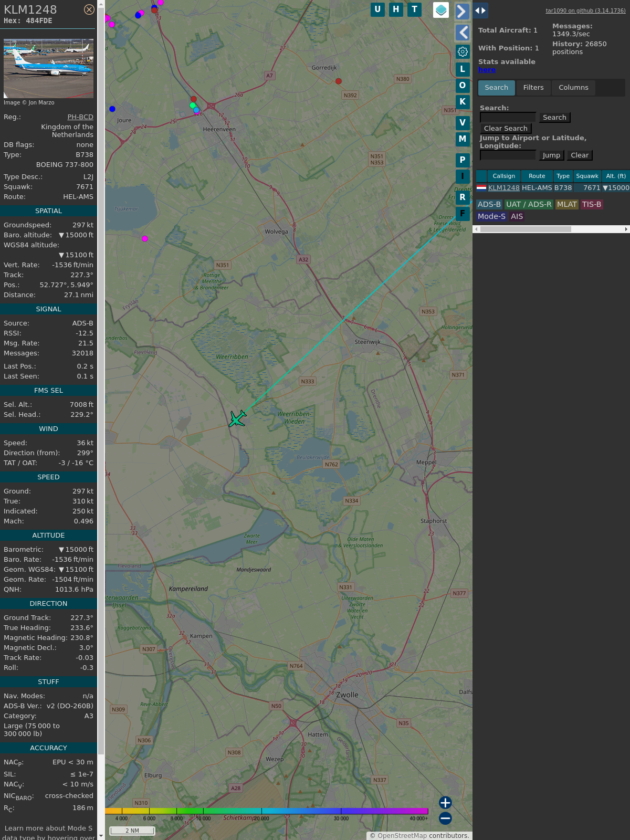Click the Mode-S source legend label
Screen dimensions: 630x840
point(491,217)
